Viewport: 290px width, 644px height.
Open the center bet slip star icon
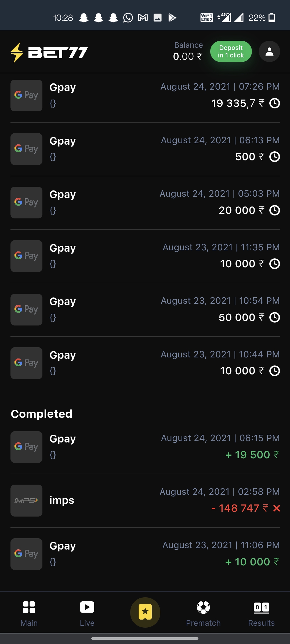[x=145, y=612]
